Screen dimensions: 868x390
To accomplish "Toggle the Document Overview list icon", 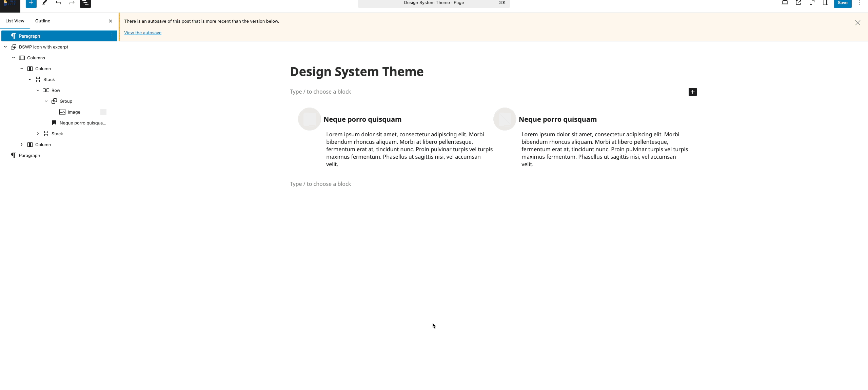I will click(85, 3).
